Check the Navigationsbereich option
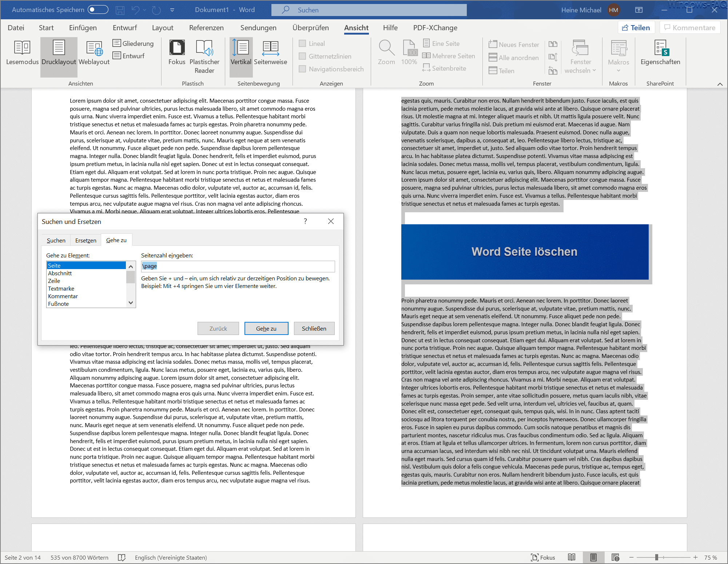The height and width of the screenshot is (564, 728). click(302, 69)
